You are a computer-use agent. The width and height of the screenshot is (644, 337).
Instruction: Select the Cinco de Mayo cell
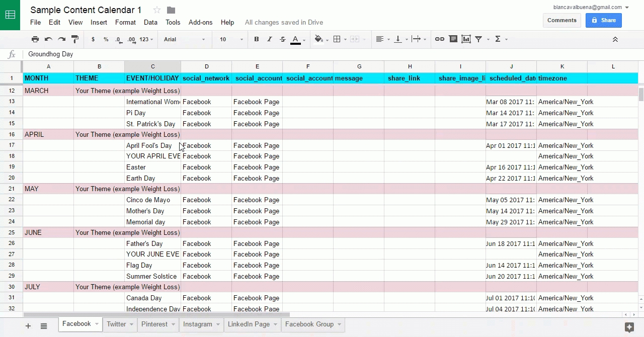coord(152,200)
